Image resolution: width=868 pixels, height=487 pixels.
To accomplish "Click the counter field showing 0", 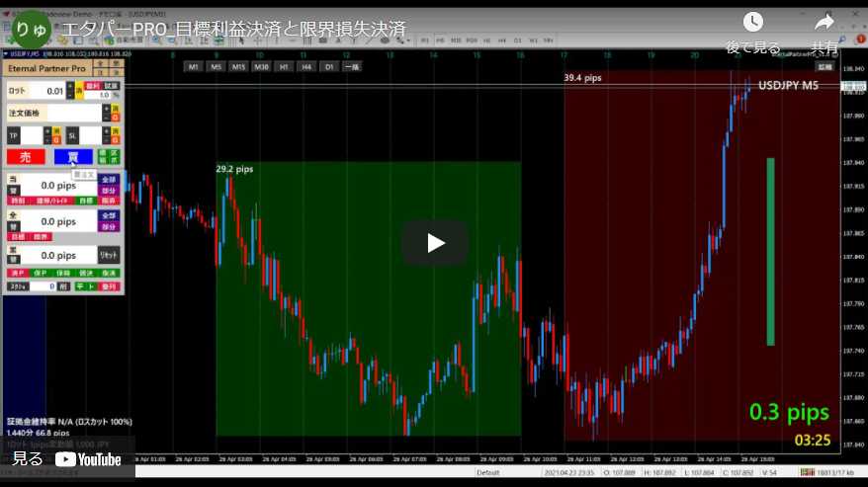I will (43, 286).
